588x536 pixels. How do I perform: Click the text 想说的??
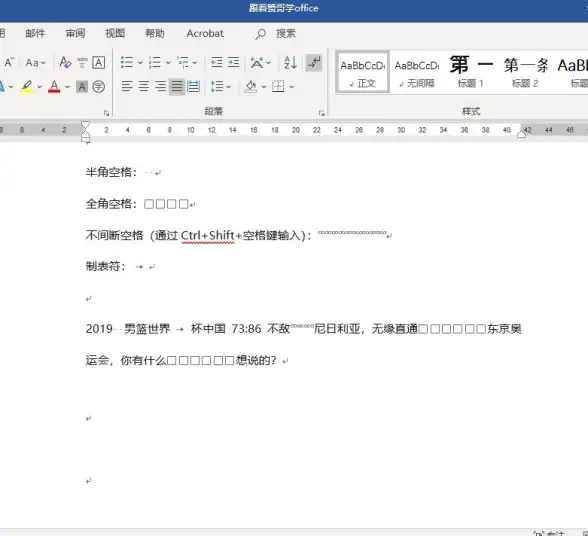click(256, 360)
